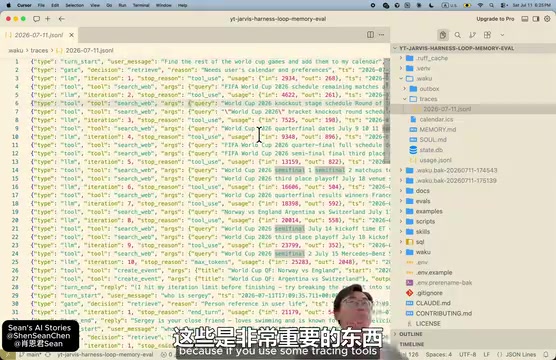Toggle the bottom panel layout

click(525, 19)
